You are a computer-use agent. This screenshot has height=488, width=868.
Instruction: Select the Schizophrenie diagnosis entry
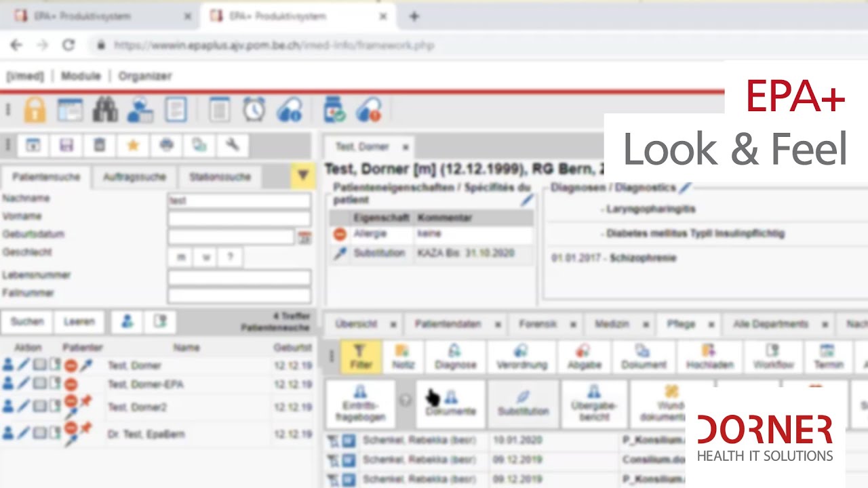[643, 258]
